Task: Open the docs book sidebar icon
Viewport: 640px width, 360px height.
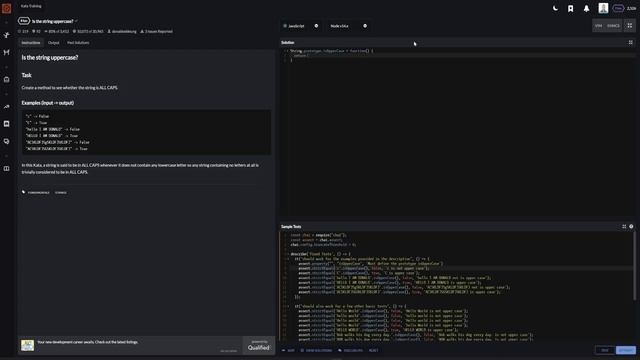Action: click(x=7, y=168)
